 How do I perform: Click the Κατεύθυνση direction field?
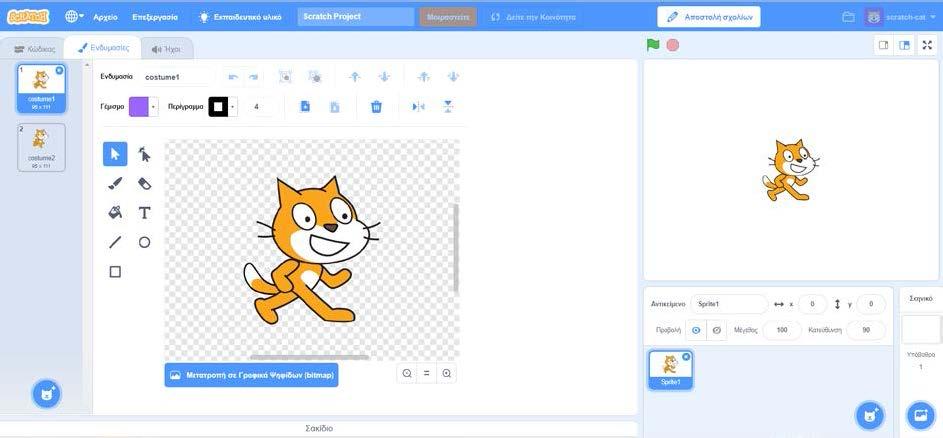coord(865,330)
